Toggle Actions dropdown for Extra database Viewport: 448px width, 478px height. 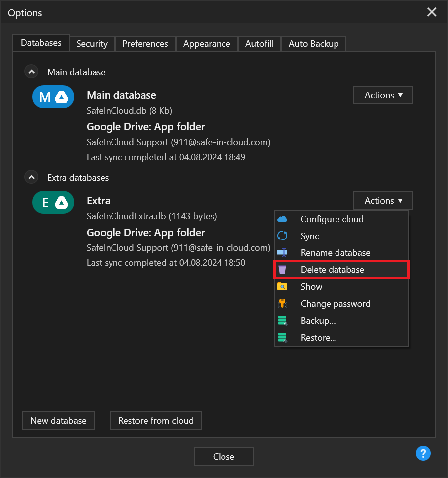coord(383,201)
